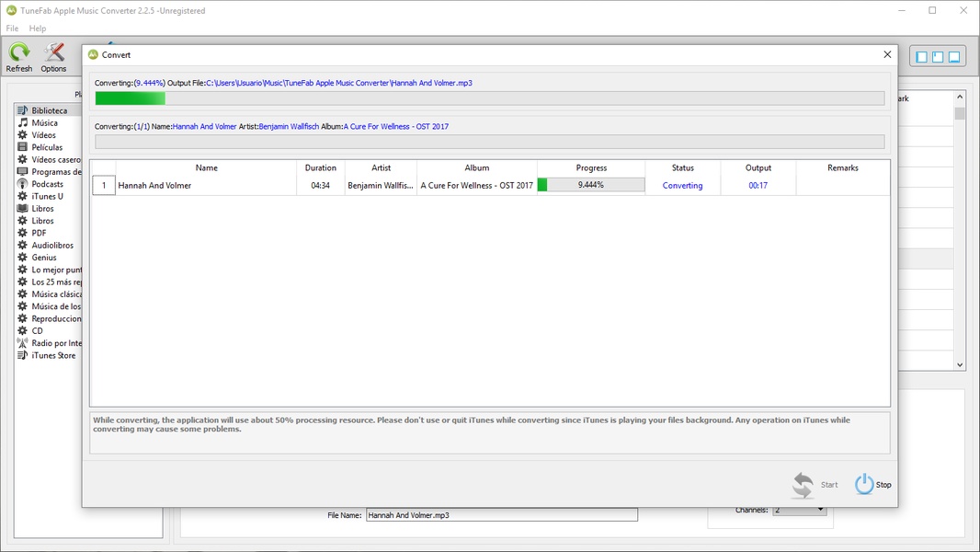Select the Música clásica gear icon

(22, 293)
